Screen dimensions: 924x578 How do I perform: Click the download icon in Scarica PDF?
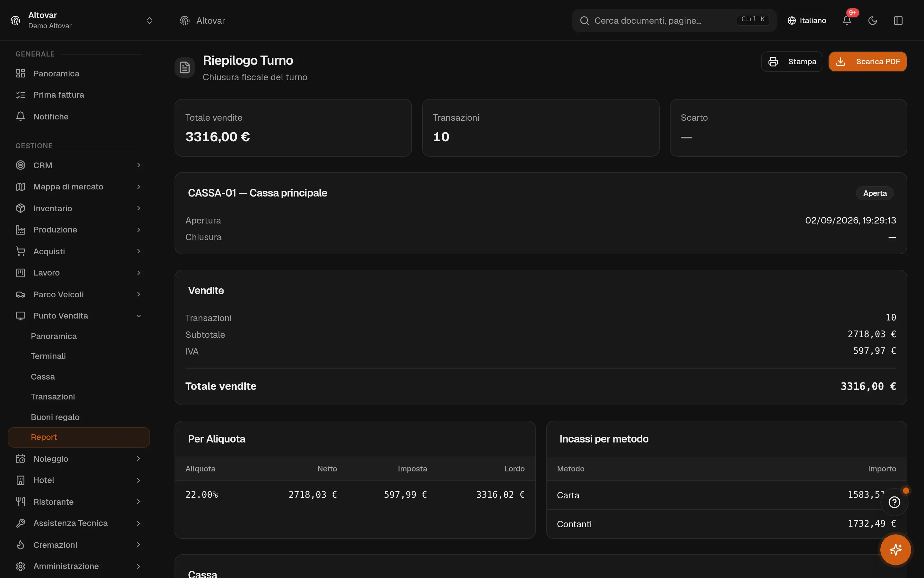[x=840, y=62]
